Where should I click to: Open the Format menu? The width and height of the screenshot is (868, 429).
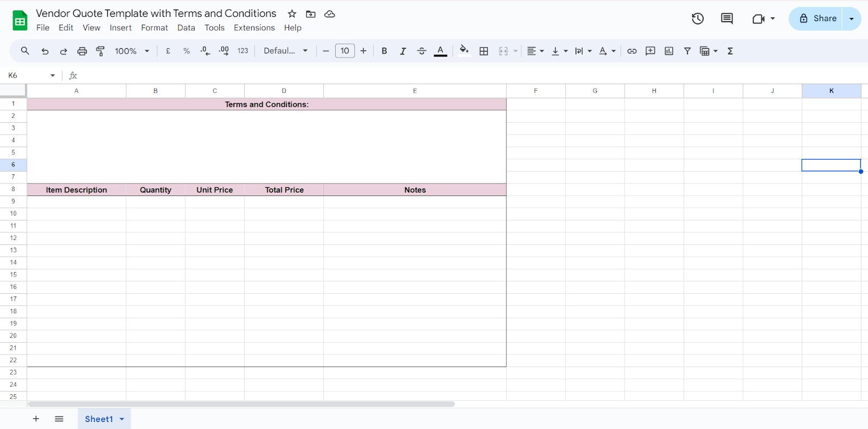pyautogui.click(x=154, y=28)
